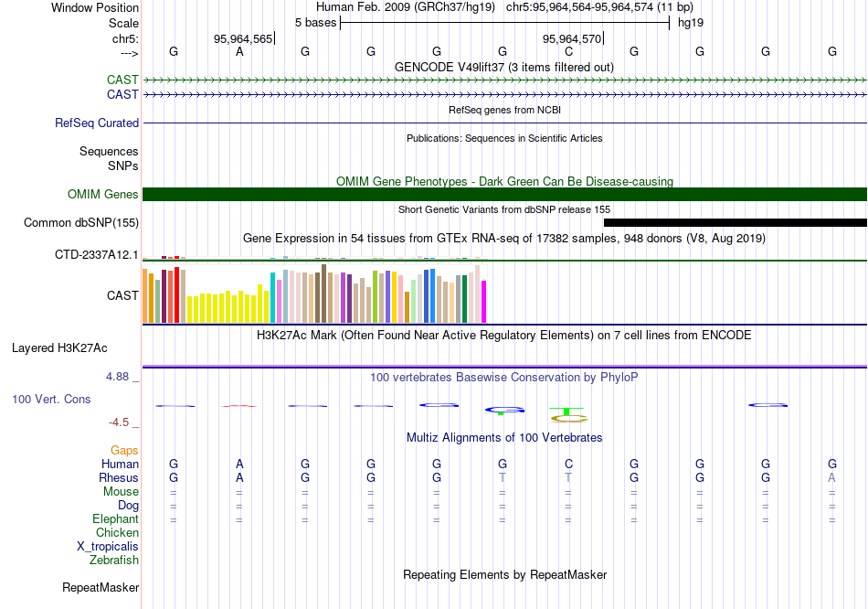This screenshot has width=868, height=609.
Task: Click the CTD-2337A12.1 GTEx label
Action: click(96, 255)
